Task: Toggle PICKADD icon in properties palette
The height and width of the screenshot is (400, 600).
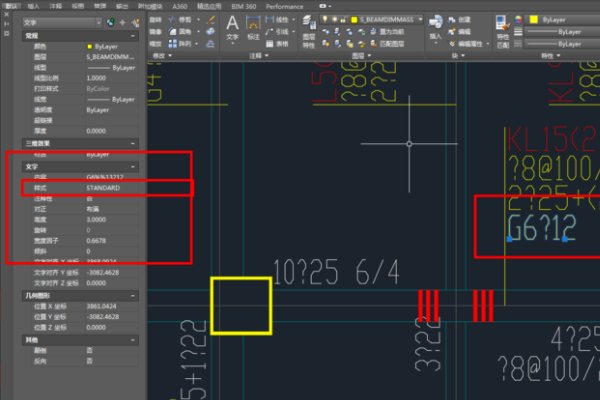Action: (x=111, y=23)
